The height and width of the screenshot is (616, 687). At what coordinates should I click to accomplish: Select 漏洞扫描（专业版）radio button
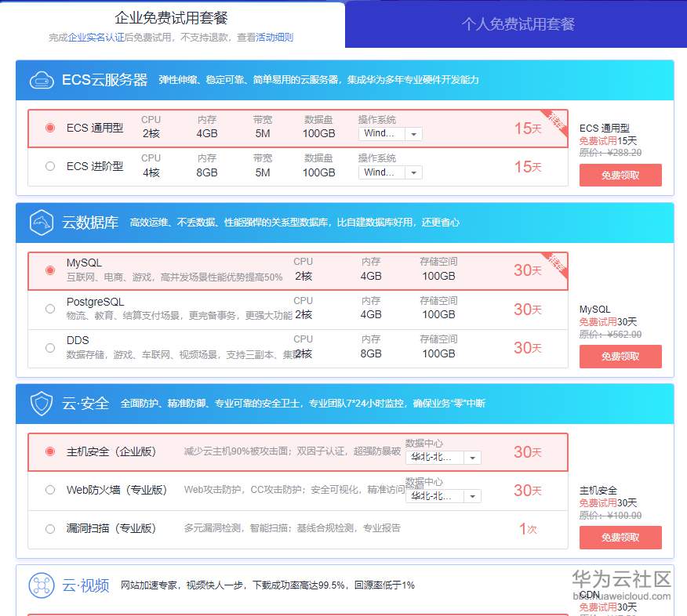point(50,529)
